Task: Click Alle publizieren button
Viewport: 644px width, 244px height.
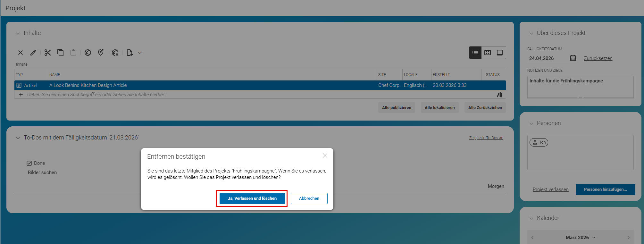Action: 397,108
